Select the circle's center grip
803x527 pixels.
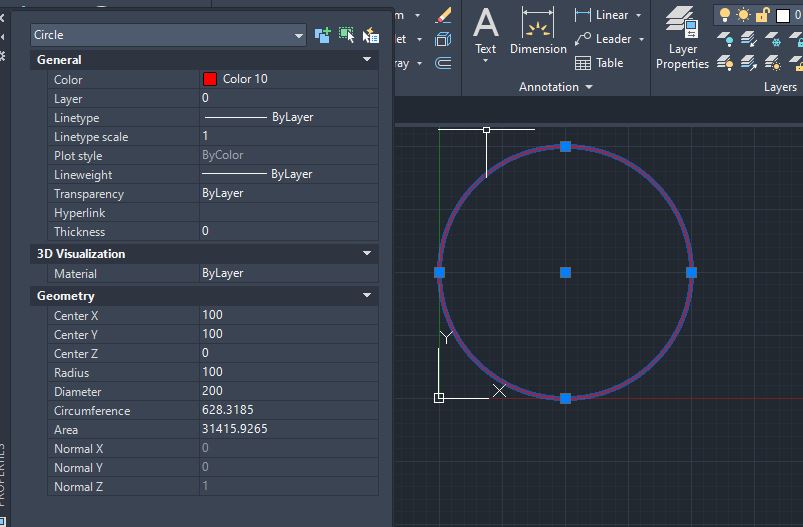[x=565, y=272]
